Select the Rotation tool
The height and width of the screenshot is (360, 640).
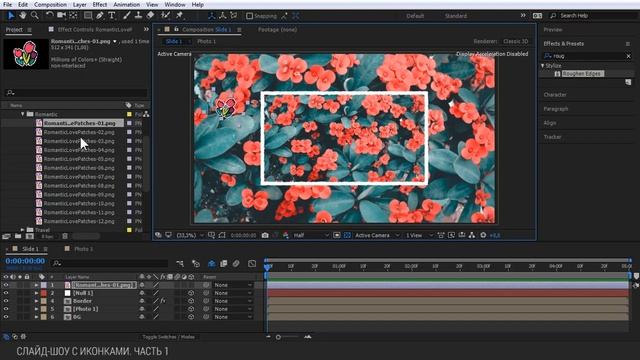[49, 16]
